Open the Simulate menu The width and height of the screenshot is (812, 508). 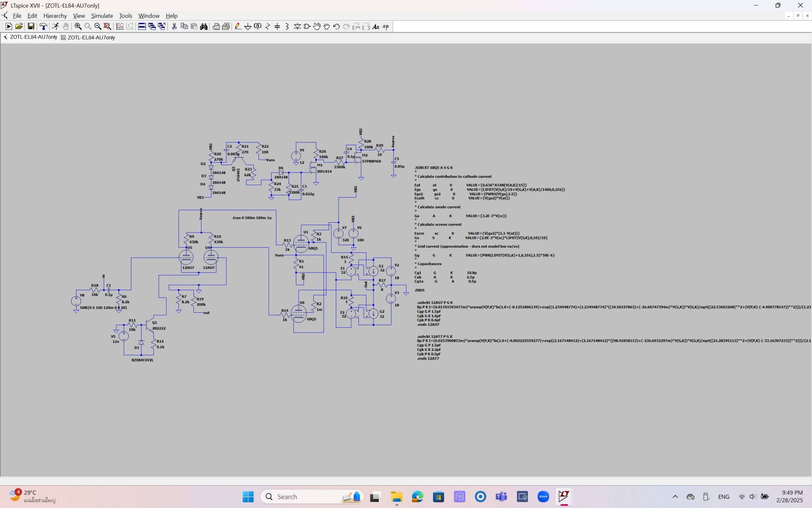click(x=102, y=16)
